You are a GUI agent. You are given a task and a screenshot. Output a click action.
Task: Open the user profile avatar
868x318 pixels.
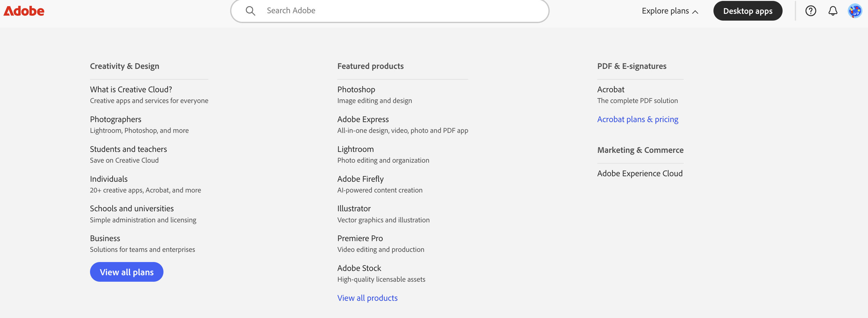click(x=854, y=11)
